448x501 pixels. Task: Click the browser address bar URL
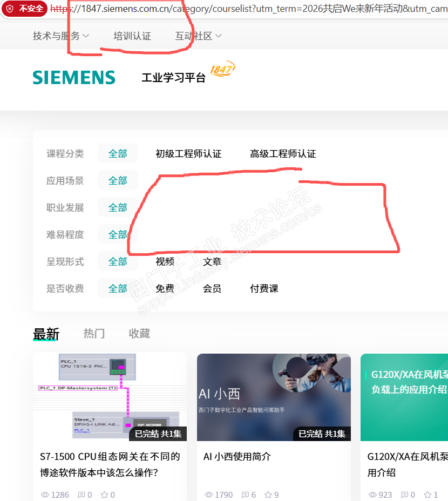pyautogui.click(x=249, y=9)
